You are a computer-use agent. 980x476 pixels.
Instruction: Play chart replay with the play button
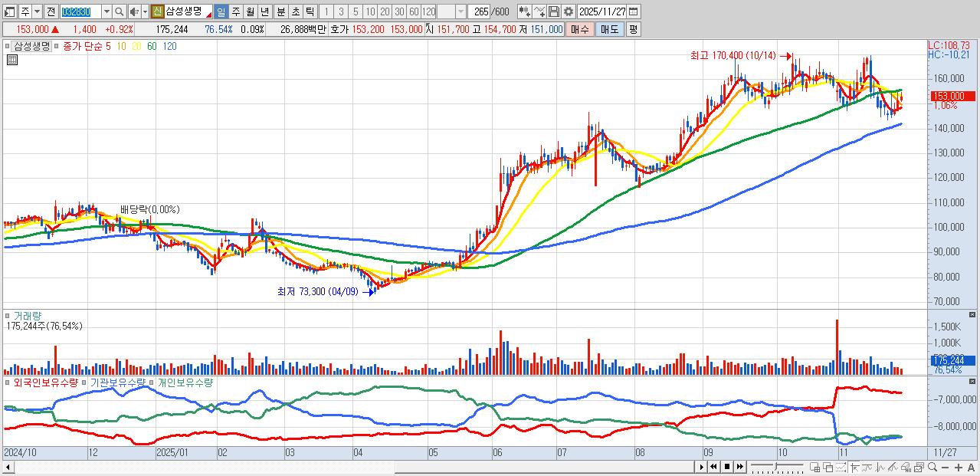pyautogui.click(x=701, y=467)
